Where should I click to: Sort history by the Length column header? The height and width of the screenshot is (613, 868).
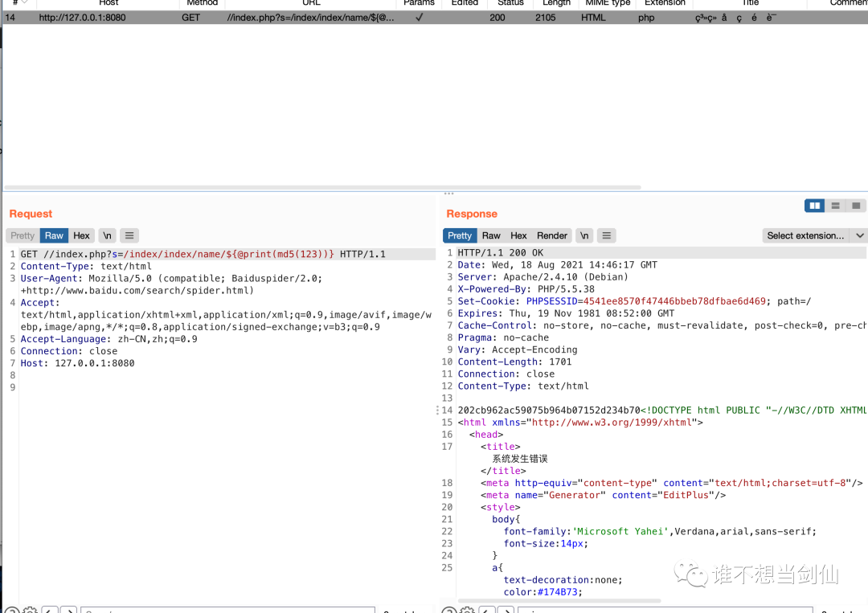coord(556,2)
